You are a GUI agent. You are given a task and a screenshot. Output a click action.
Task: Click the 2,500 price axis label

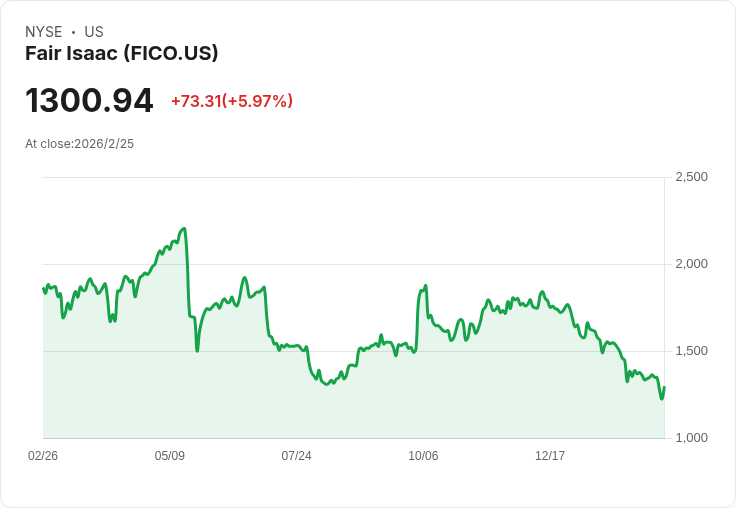point(691,177)
